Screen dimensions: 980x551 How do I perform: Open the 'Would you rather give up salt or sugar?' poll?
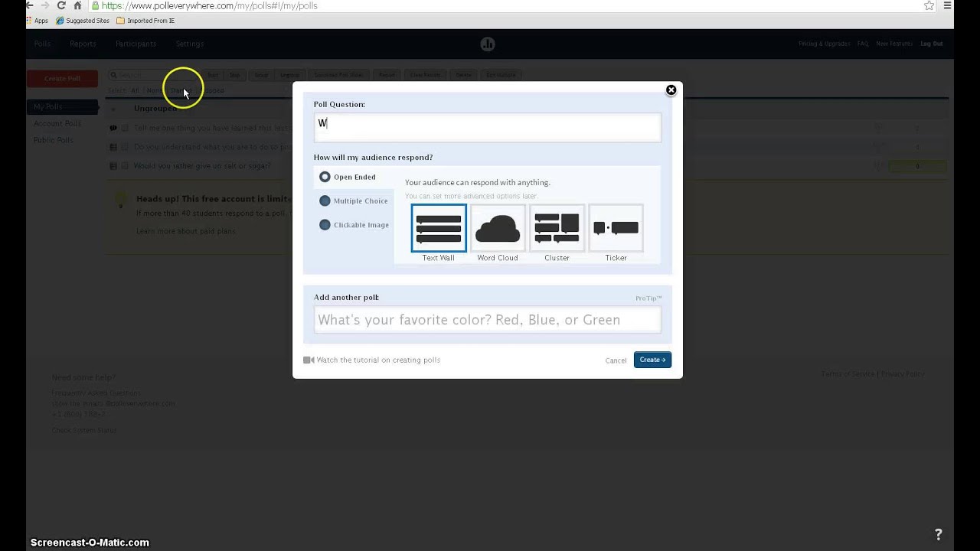[202, 166]
